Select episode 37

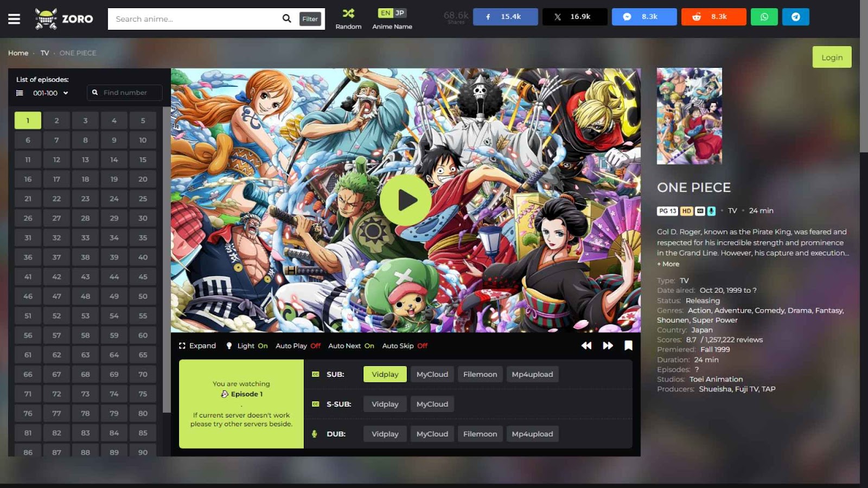(56, 257)
